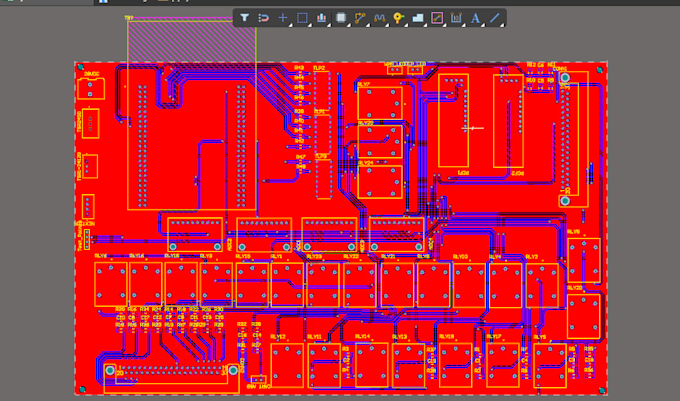Select the Place Line tool
Viewport: 680px width, 401px height.
tap(494, 18)
